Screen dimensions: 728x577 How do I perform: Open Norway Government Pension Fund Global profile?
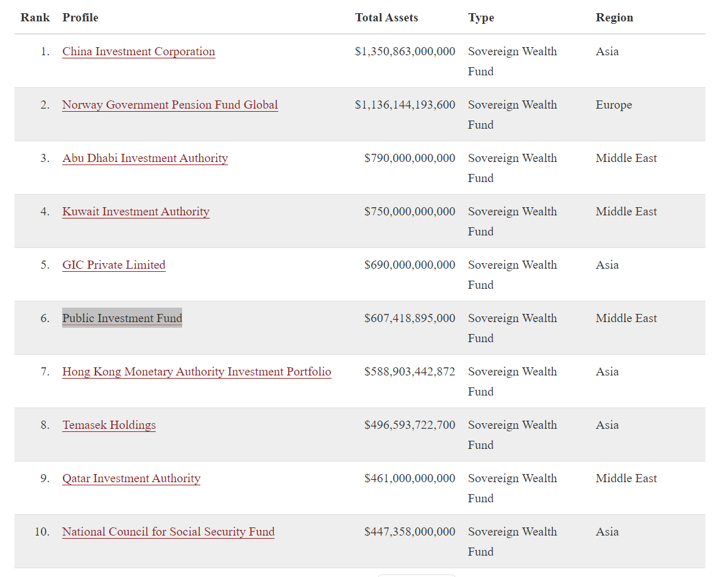170,105
